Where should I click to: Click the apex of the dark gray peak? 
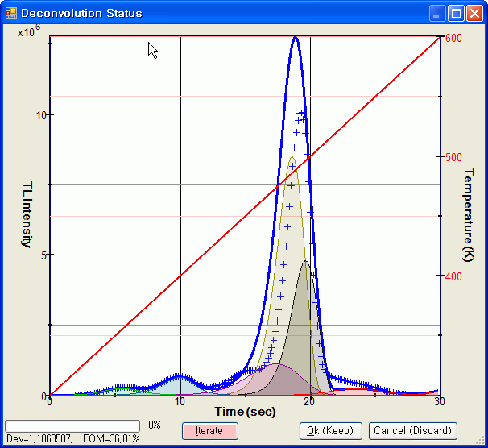pos(305,261)
